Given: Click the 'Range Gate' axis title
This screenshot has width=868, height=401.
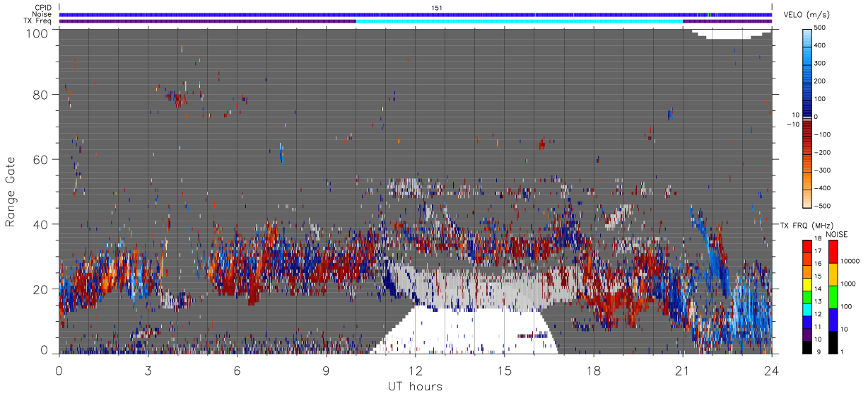Looking at the screenshot, I should pos(11,192).
